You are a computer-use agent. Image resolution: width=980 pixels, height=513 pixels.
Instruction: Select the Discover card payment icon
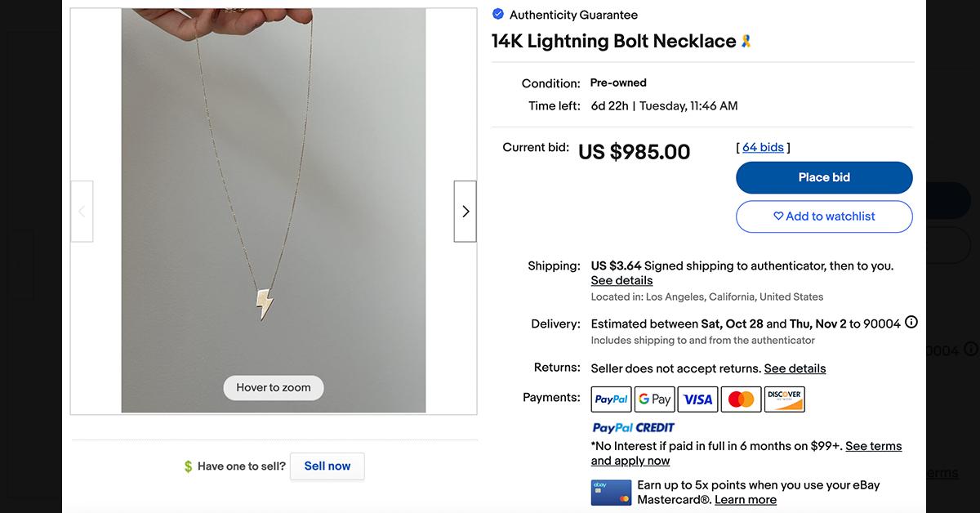pos(784,399)
